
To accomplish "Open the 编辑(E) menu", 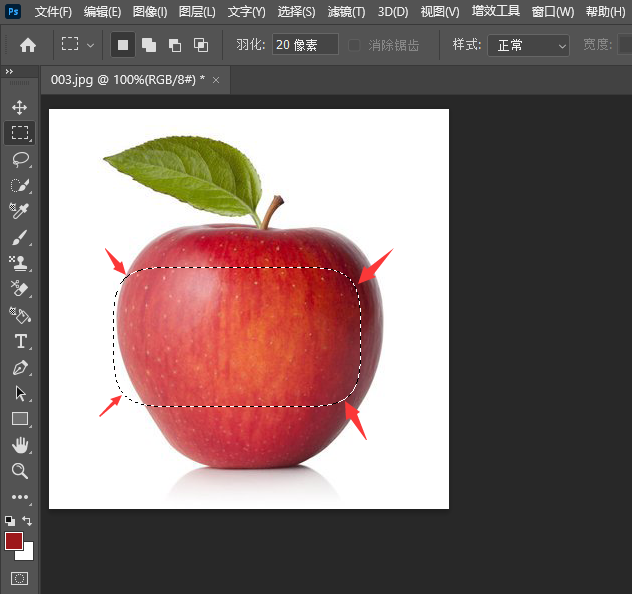I will [102, 12].
